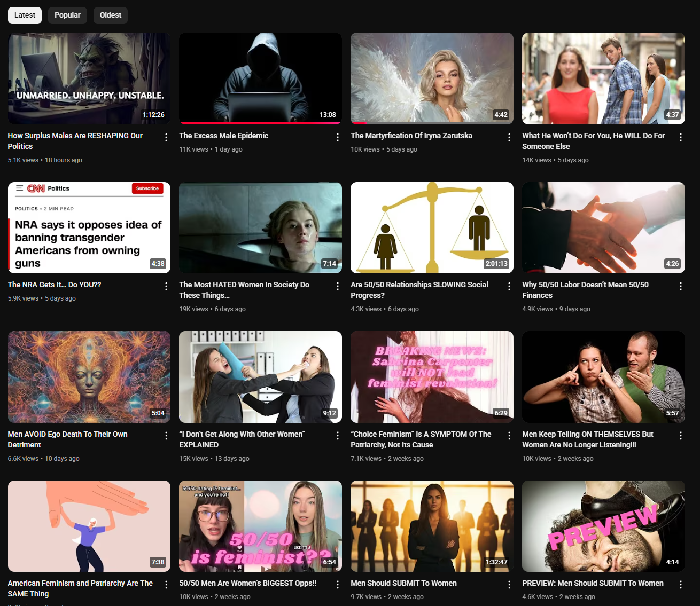Open the angel wings woman thumbnail

432,78
